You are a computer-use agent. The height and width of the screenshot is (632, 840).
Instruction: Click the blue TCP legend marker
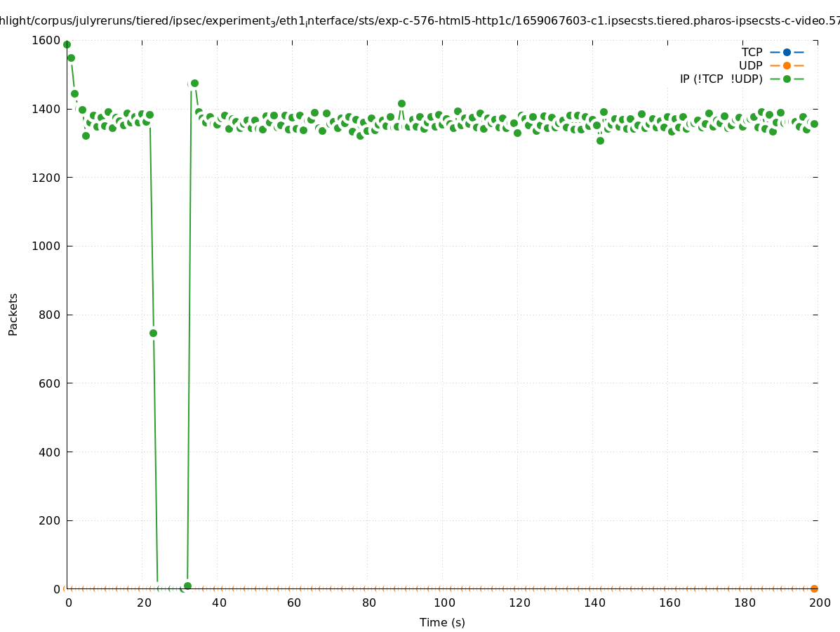(x=787, y=52)
